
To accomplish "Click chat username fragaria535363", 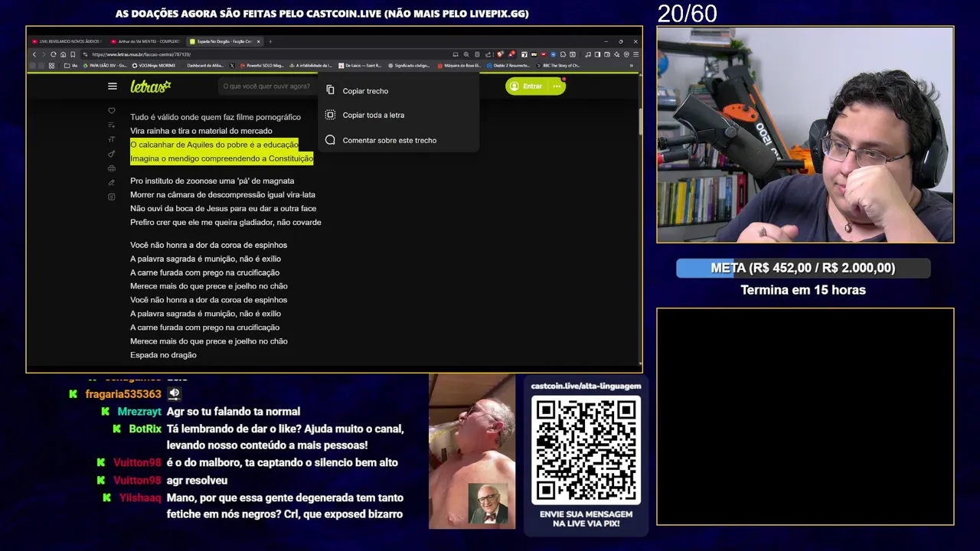I will 123,394.
